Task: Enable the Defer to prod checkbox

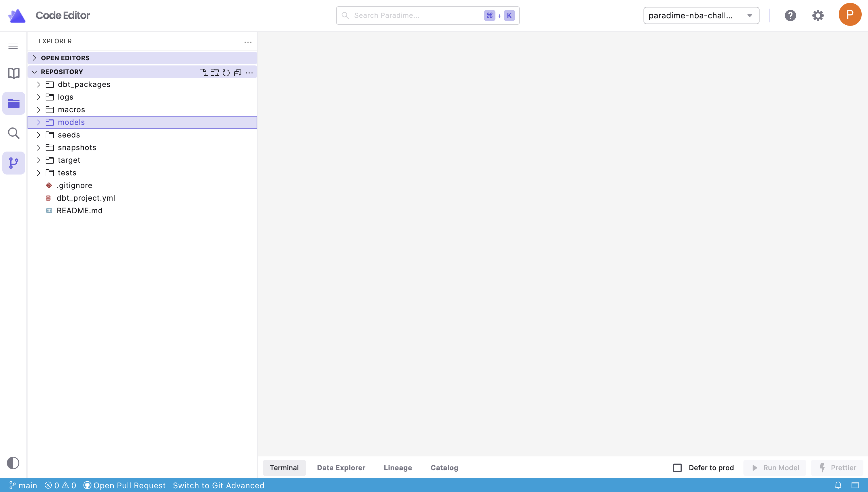Action: point(677,468)
